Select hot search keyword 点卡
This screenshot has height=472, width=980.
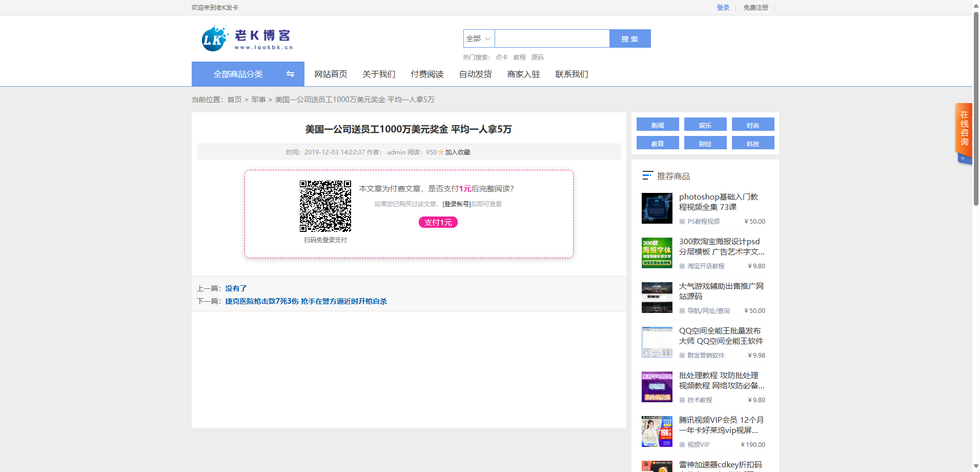tap(502, 57)
